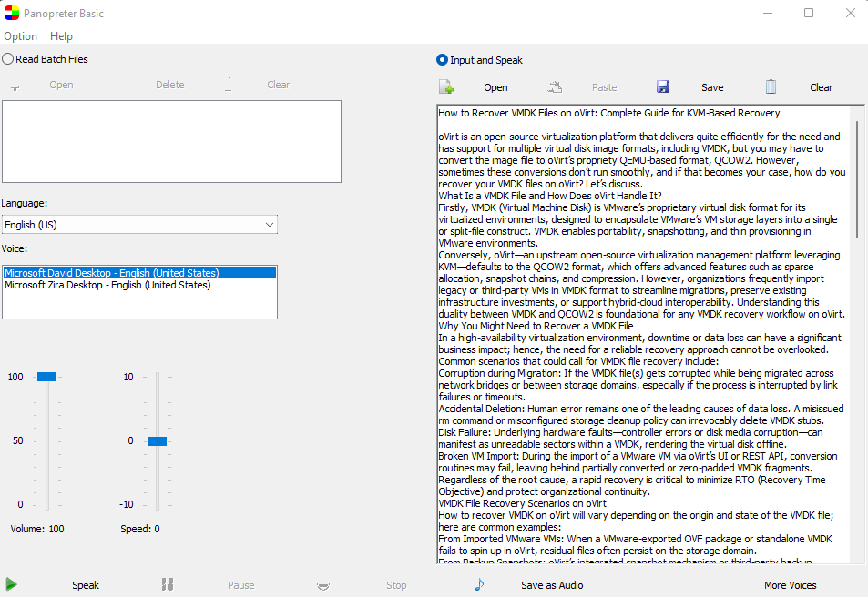Click the Pause bars icon

point(168,584)
